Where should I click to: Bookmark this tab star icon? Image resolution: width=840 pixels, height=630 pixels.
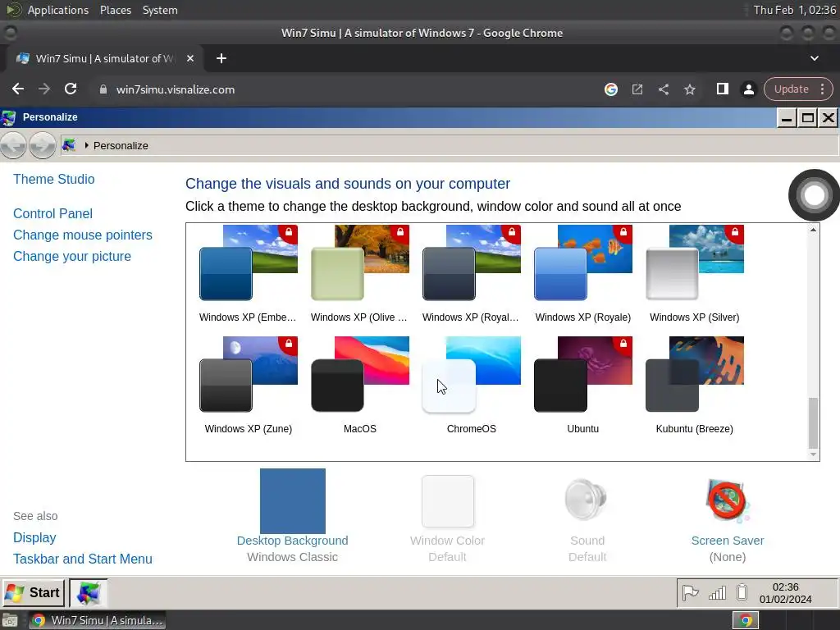coord(689,89)
